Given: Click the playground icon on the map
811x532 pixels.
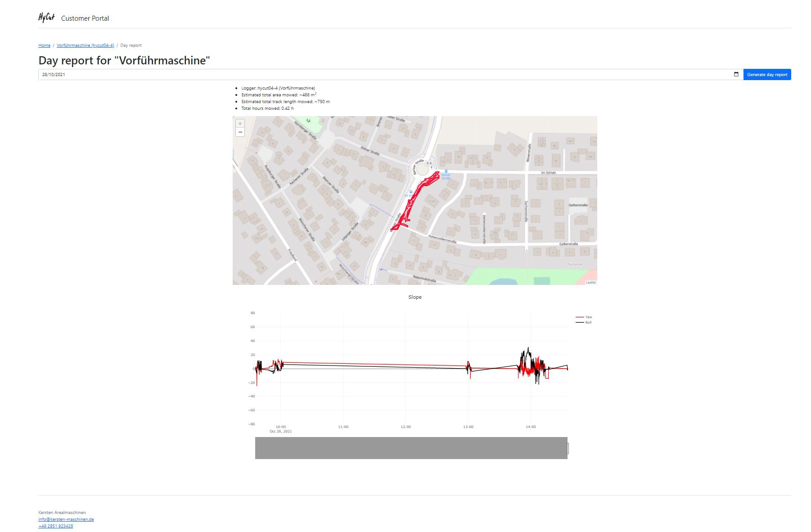Looking at the screenshot, I should (308, 121).
